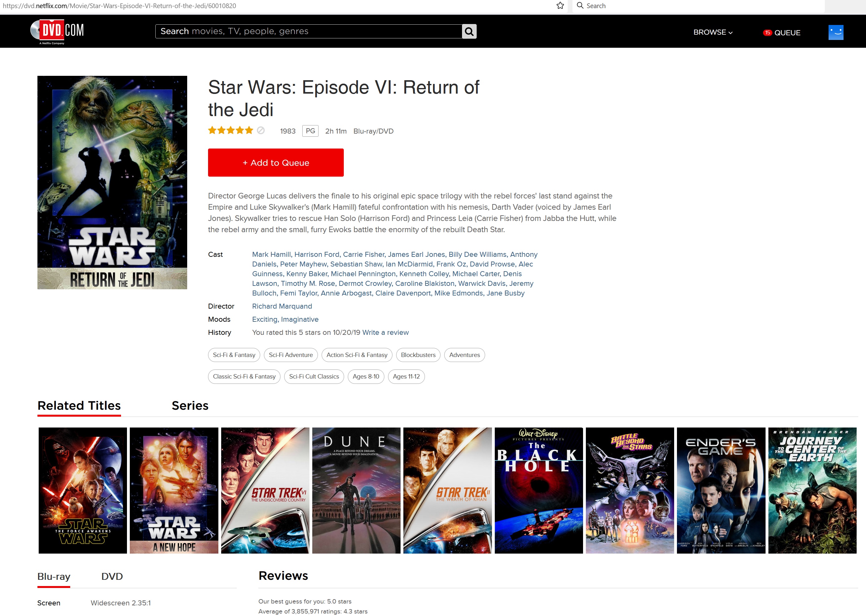Click the browser search magnifier icon
This screenshot has width=866, height=616.
coord(580,6)
